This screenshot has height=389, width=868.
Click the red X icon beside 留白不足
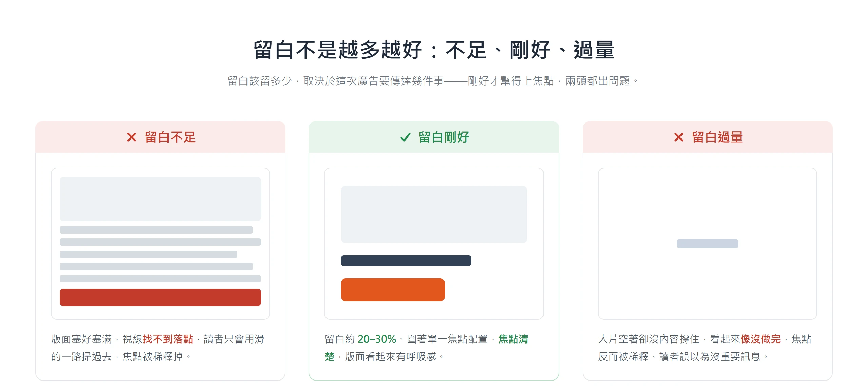pos(131,137)
